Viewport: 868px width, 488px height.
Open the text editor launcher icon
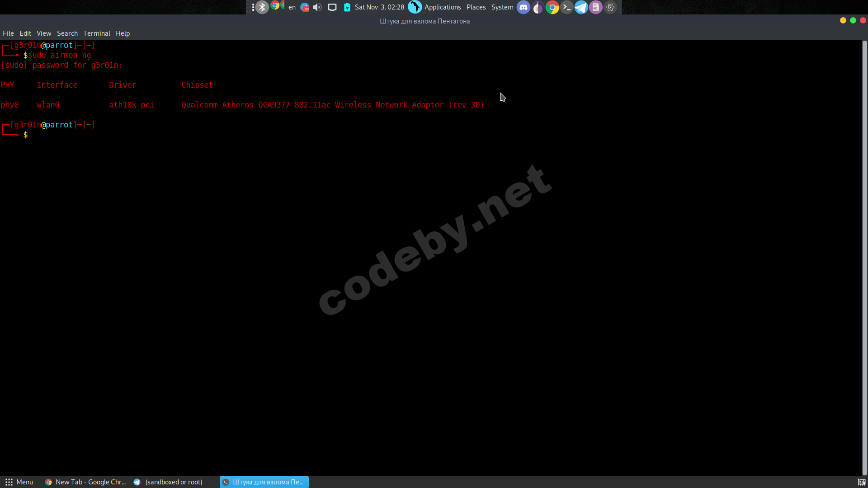[595, 7]
